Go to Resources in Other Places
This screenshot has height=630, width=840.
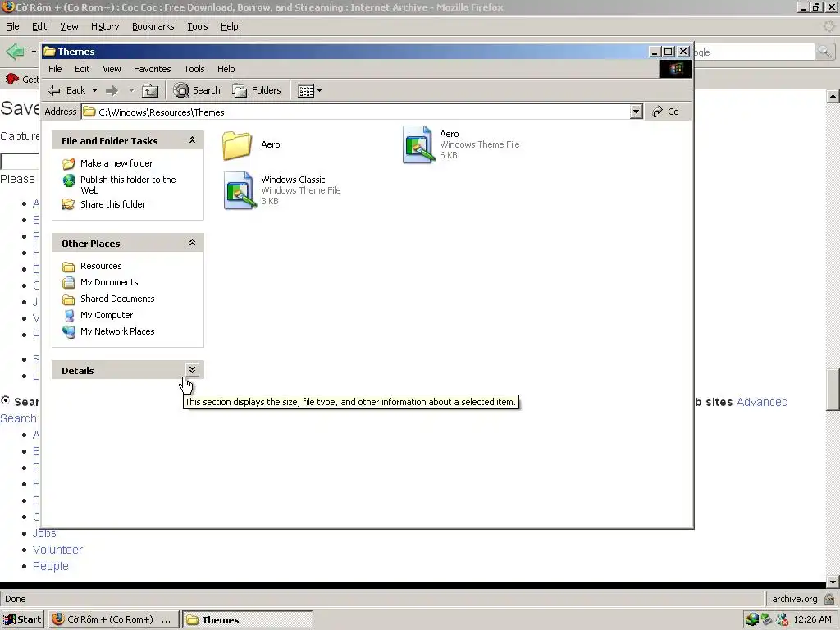[101, 266]
